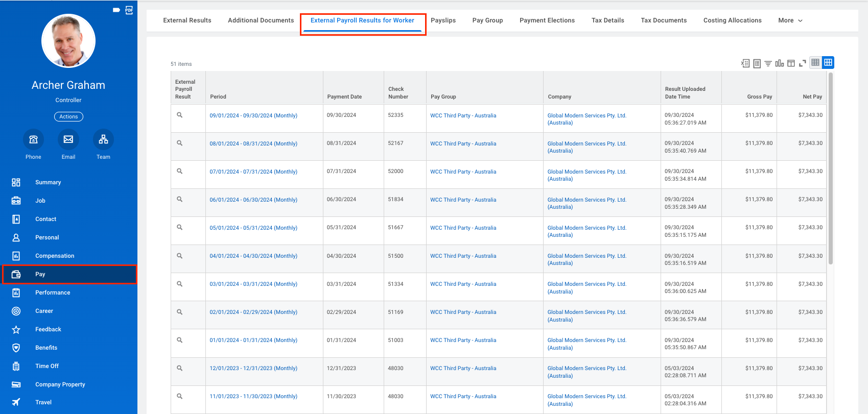Open the bar chart view icon

tap(780, 63)
